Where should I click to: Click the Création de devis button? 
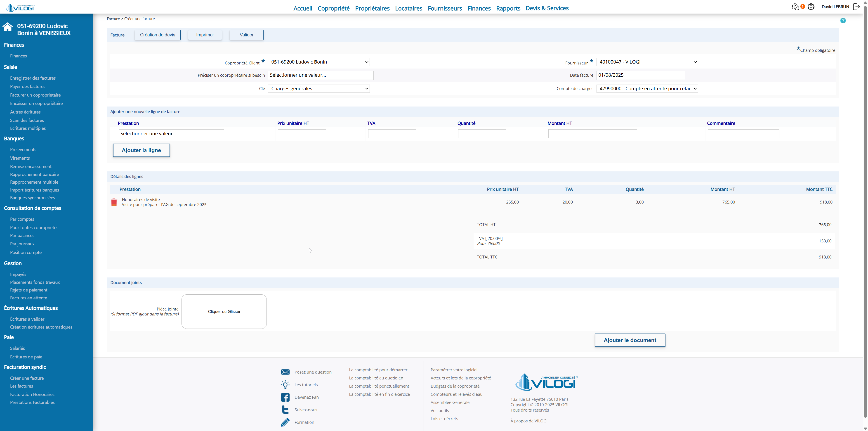157,35
